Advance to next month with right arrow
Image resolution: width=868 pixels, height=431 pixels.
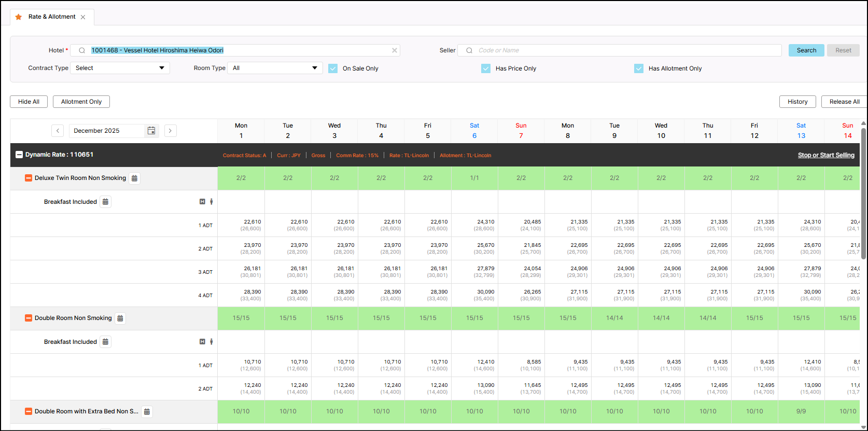click(170, 131)
